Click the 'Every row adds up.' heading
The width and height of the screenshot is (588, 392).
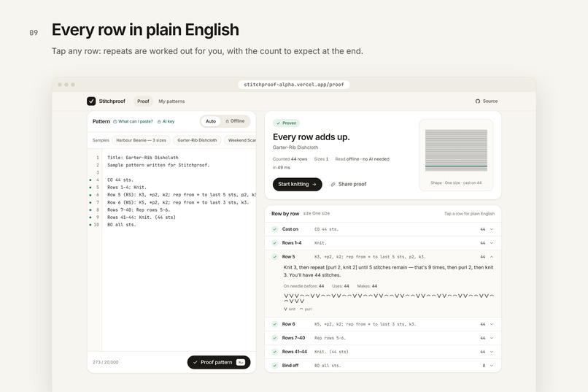click(312, 137)
